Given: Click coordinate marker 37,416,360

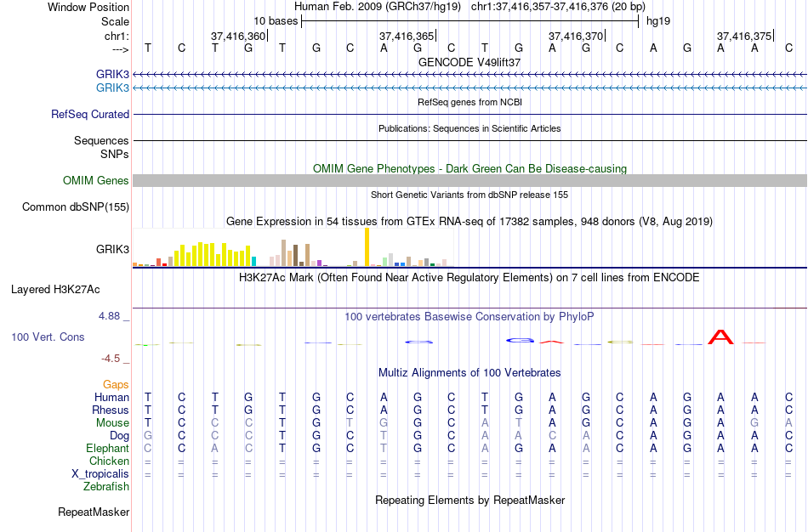Looking at the screenshot, I should [237, 36].
